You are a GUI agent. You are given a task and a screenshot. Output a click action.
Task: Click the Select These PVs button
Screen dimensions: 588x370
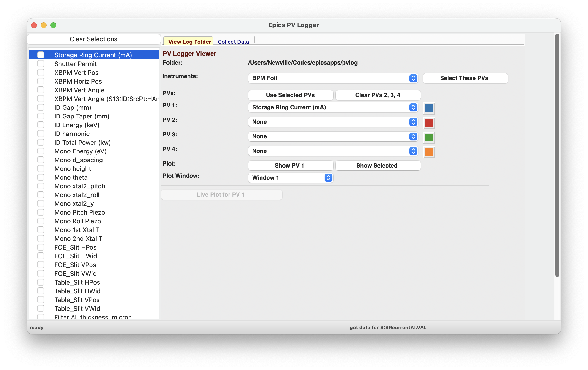coord(464,78)
